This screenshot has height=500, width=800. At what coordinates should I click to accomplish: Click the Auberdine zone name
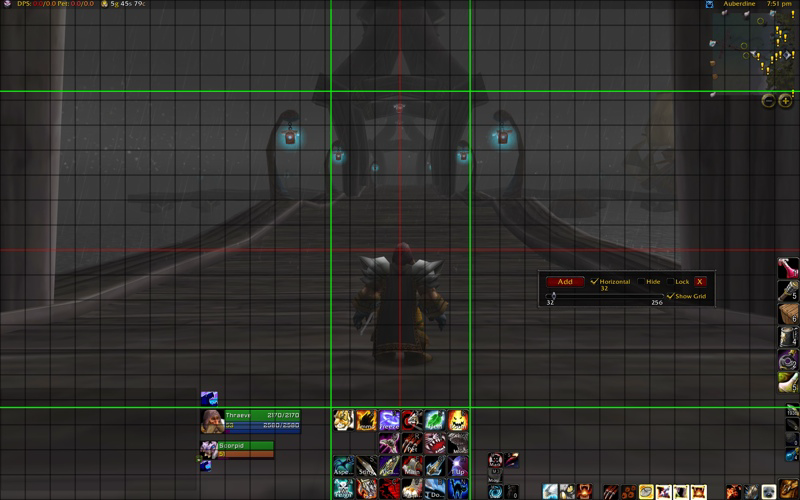(739, 4)
